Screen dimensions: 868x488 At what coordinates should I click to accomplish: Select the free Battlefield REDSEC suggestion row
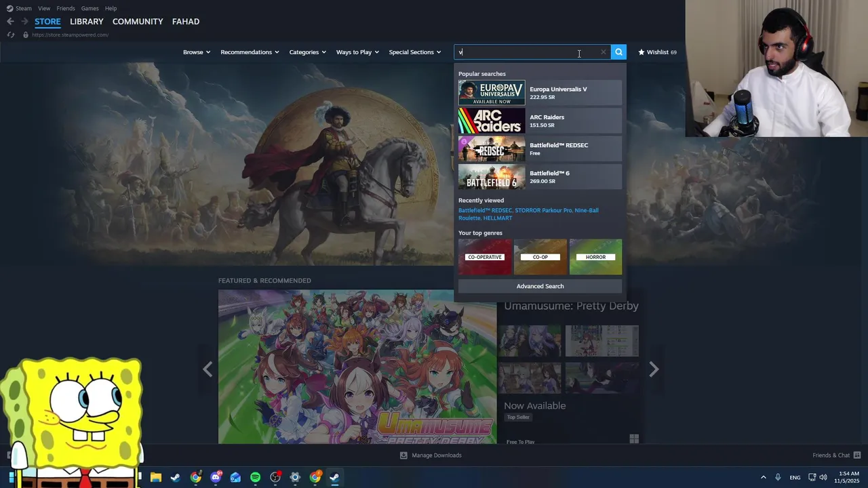click(x=540, y=149)
